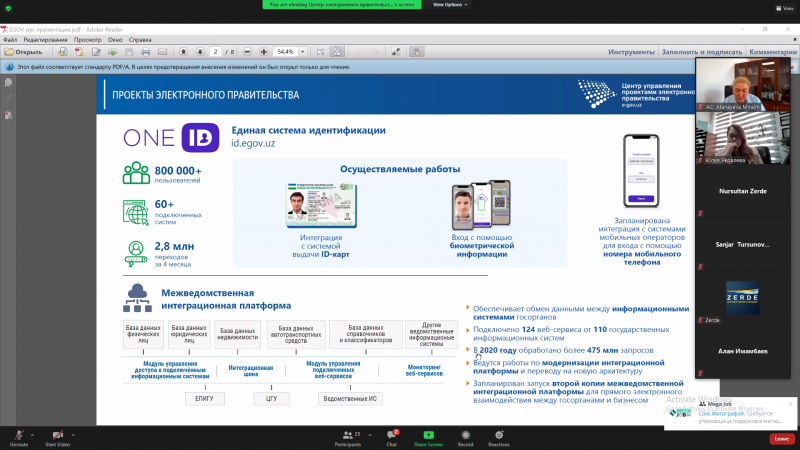Open the Комментарии panel

point(773,52)
